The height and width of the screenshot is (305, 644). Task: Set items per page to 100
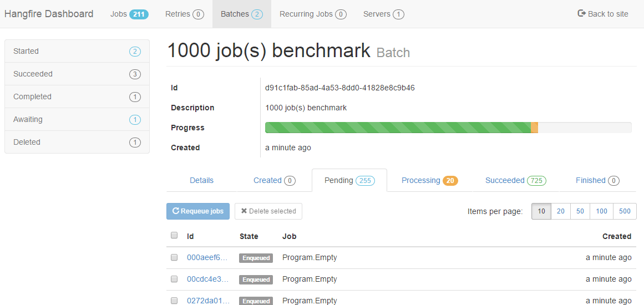[602, 211]
